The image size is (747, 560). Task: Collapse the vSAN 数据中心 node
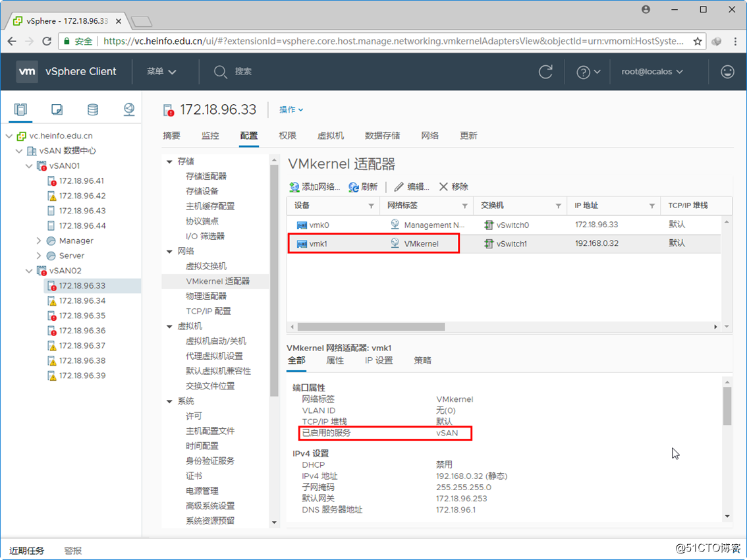pyautogui.click(x=19, y=151)
